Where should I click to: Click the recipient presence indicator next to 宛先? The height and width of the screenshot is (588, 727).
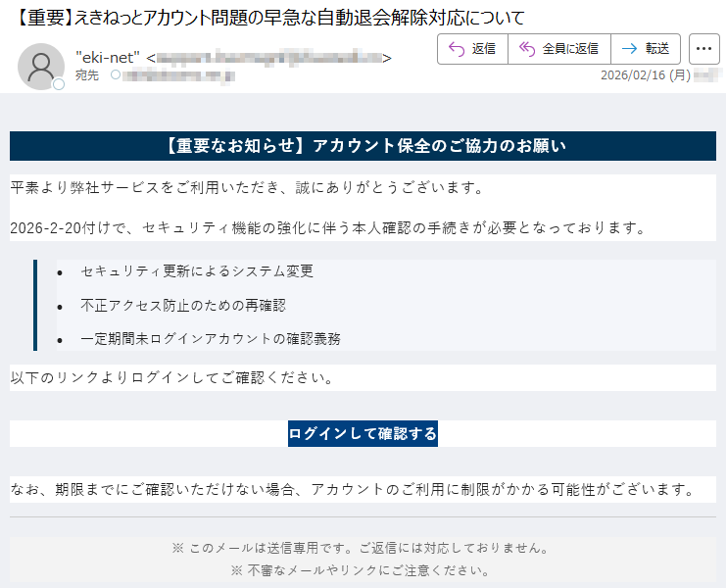[x=115, y=74]
